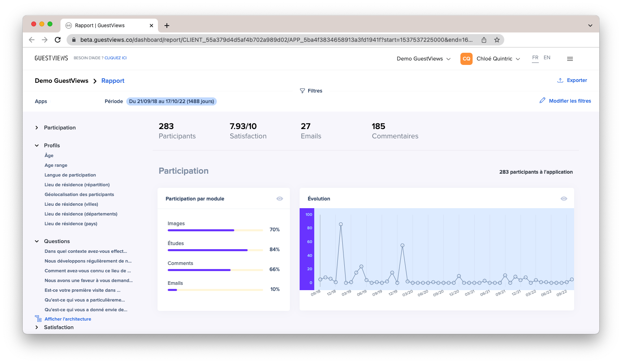
Task: Select Lieu de résidence (départements)
Action: 81,214
